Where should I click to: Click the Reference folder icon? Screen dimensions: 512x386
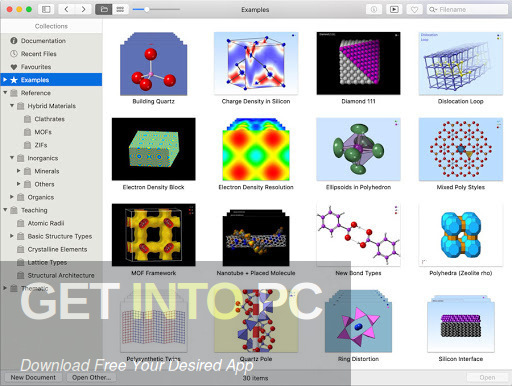[14, 93]
